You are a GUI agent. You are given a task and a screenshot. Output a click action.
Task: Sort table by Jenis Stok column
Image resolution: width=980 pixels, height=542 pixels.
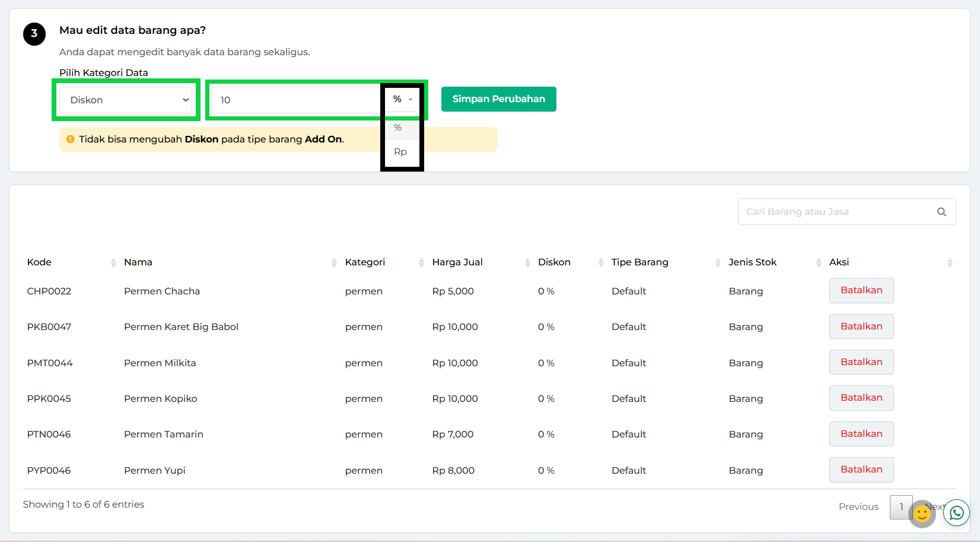click(x=819, y=262)
